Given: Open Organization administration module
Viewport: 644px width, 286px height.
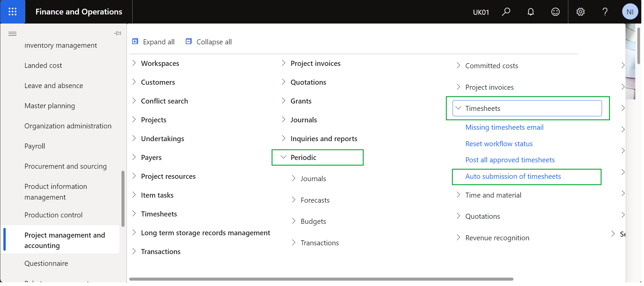Looking at the screenshot, I should 68,126.
